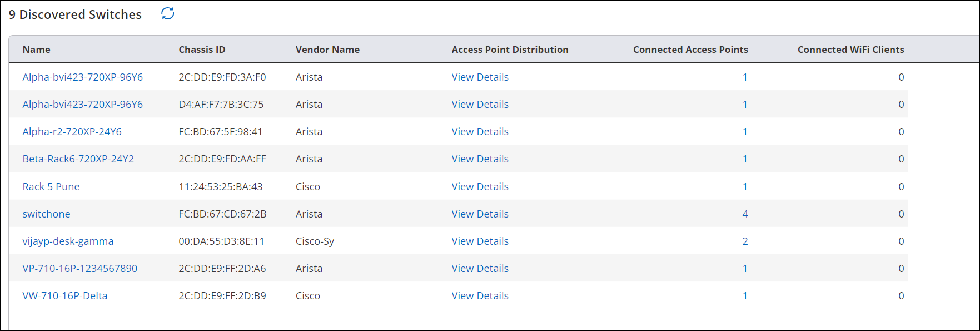The width and height of the screenshot is (980, 331).
Task: Open the switchone switch
Action: point(46,214)
